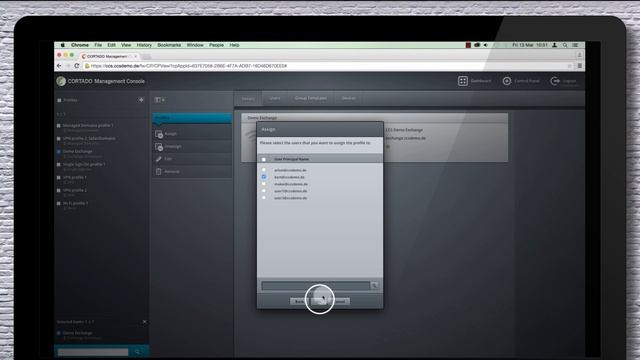The width and height of the screenshot is (640, 360).
Task: Check the first user checkbox above bart@ccsdemo.de
Action: click(x=264, y=170)
